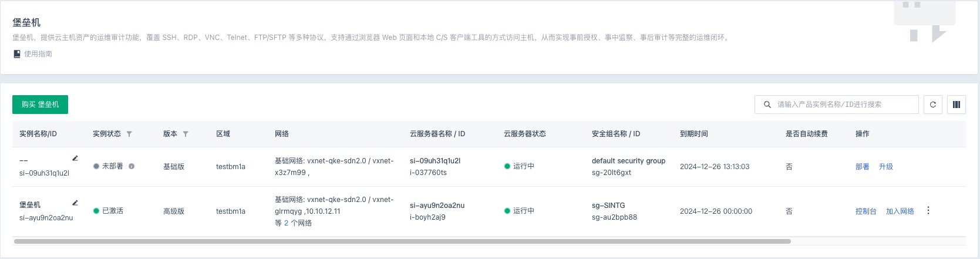
Task: Click the horizontal table scrollbar
Action: (402, 241)
